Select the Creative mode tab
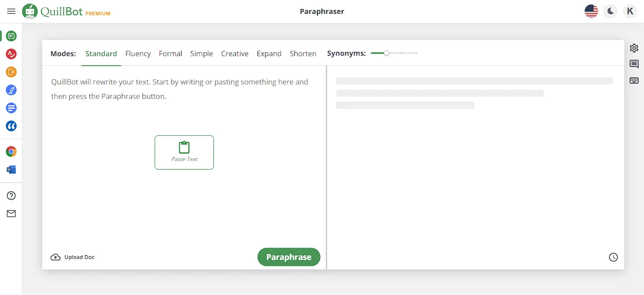This screenshot has height=295, width=644. (x=235, y=54)
